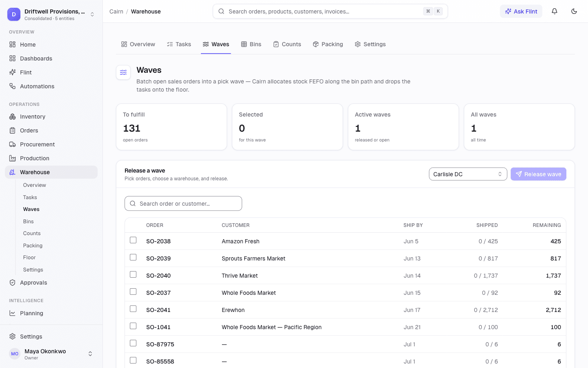
Task: Click the Planning chart icon
Action: pos(13,313)
